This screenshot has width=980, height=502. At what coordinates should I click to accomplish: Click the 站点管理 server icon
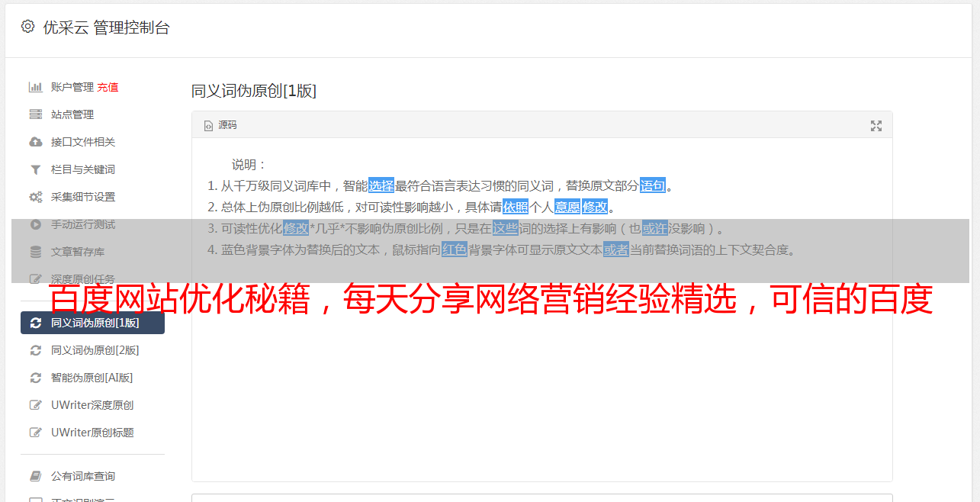(x=35, y=114)
